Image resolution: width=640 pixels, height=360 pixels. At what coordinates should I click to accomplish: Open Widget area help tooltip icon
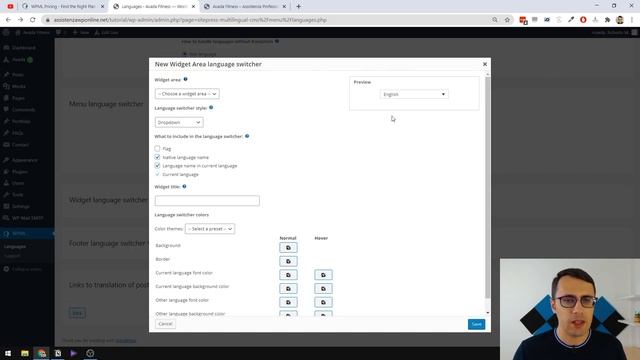point(185,80)
